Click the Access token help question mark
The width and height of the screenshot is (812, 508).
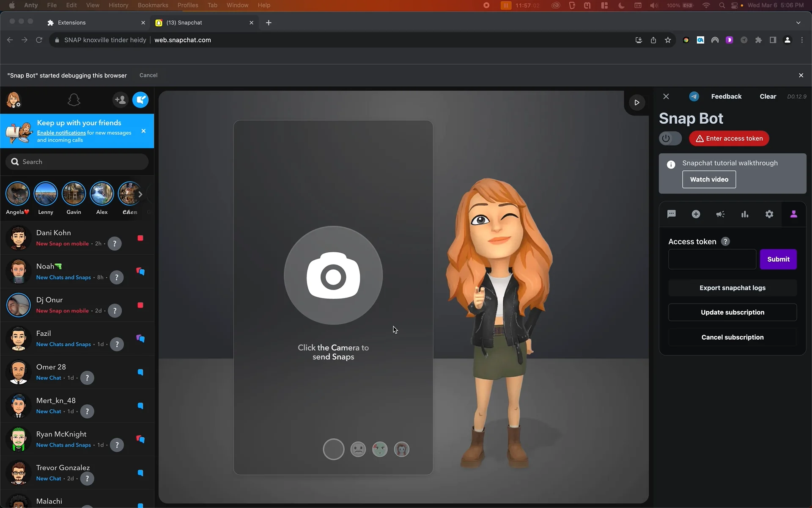tap(725, 241)
